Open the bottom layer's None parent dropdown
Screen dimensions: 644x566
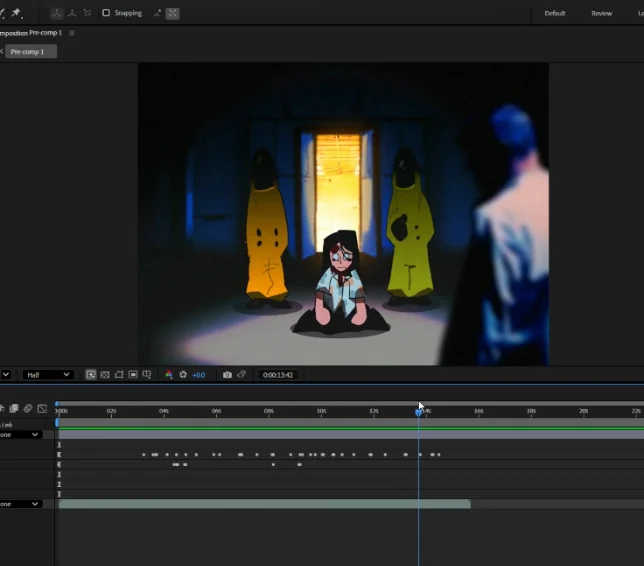[x=20, y=504]
